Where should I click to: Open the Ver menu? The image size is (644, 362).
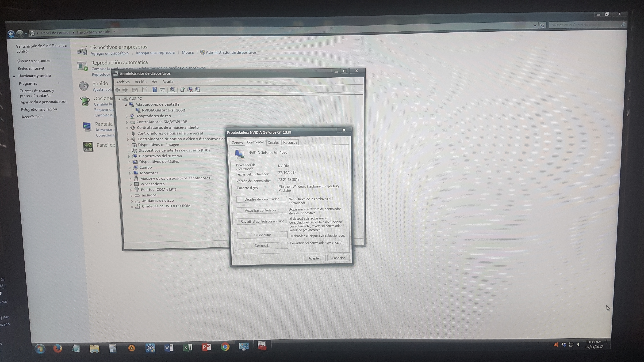154,82
